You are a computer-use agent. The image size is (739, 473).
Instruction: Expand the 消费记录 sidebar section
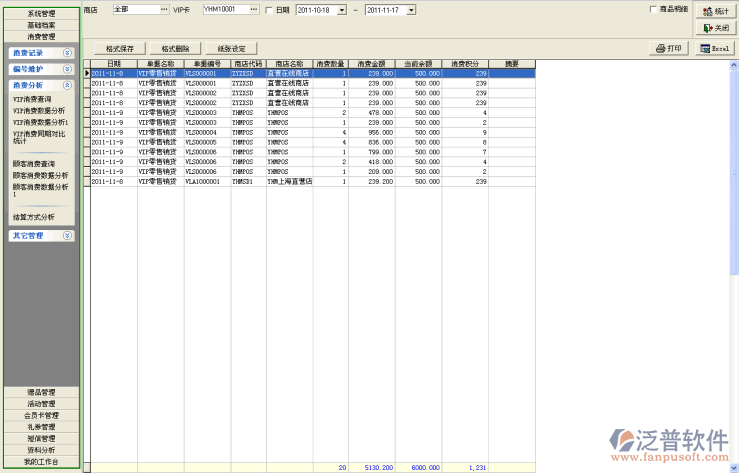click(x=67, y=52)
